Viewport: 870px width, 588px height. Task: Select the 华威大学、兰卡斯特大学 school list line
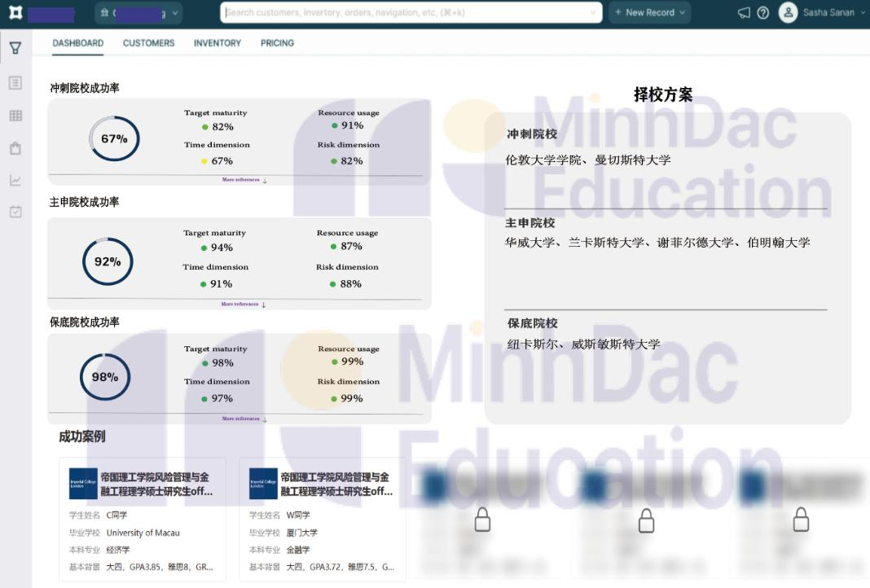click(x=657, y=243)
